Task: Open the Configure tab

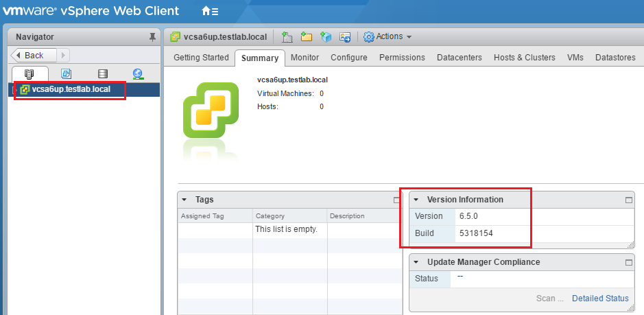Action: tap(349, 58)
